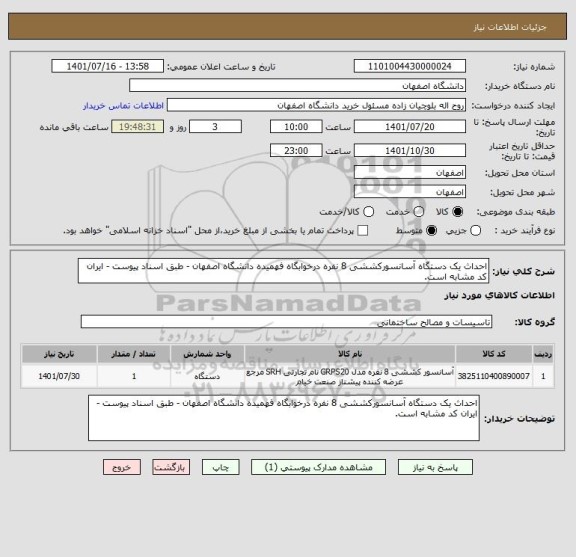
Task: Click the price validity time 23:00
Action: point(296,151)
